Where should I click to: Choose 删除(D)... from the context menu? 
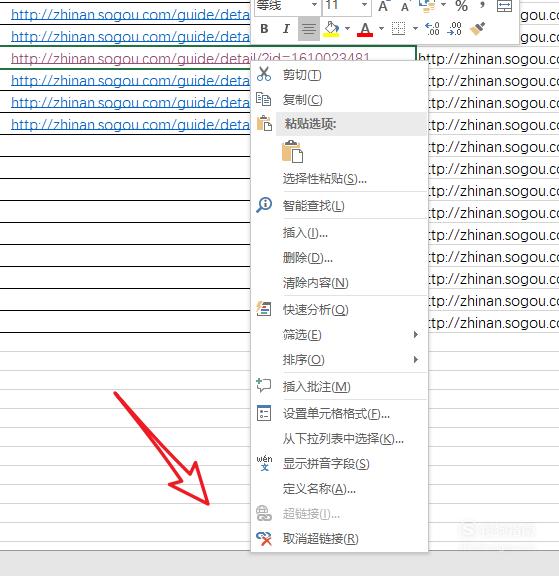pyautogui.click(x=339, y=258)
